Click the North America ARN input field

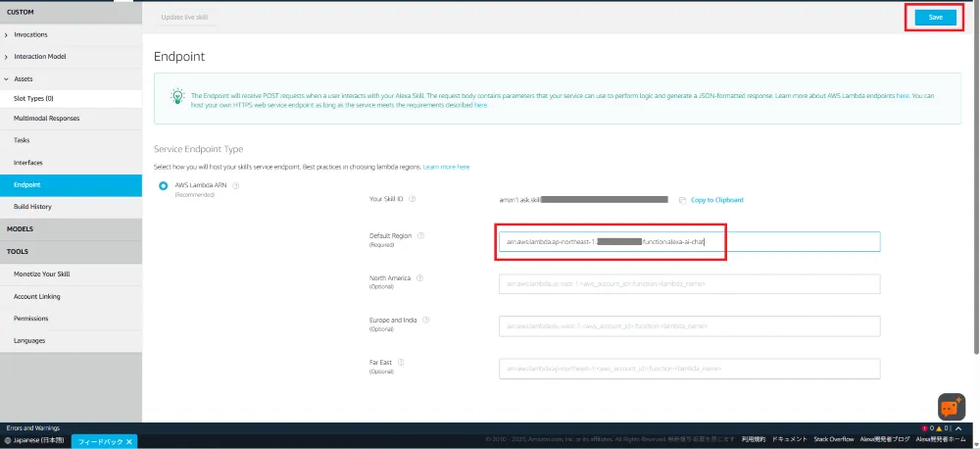pyautogui.click(x=688, y=283)
